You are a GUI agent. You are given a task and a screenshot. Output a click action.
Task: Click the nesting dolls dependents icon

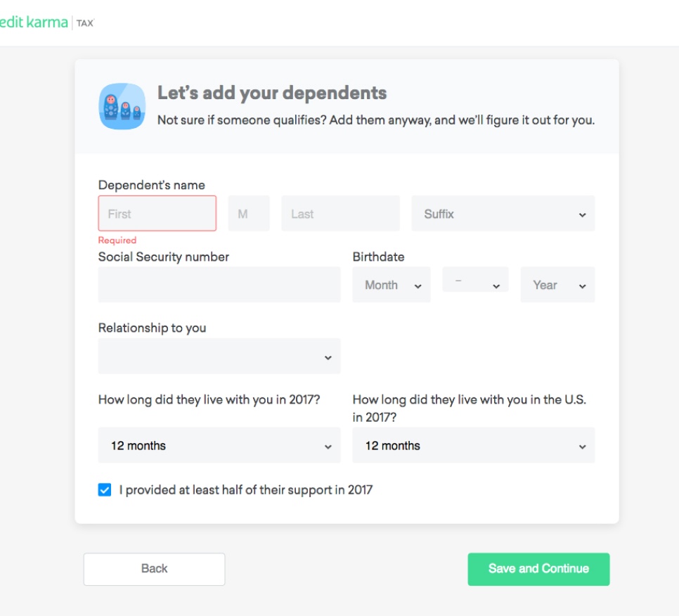pyautogui.click(x=122, y=106)
